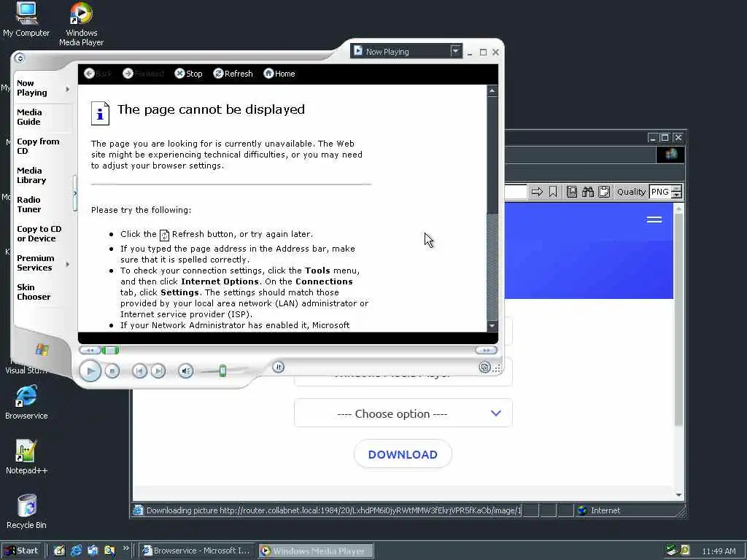Skip to Next track button
This screenshot has height=560, width=747.
click(x=158, y=371)
